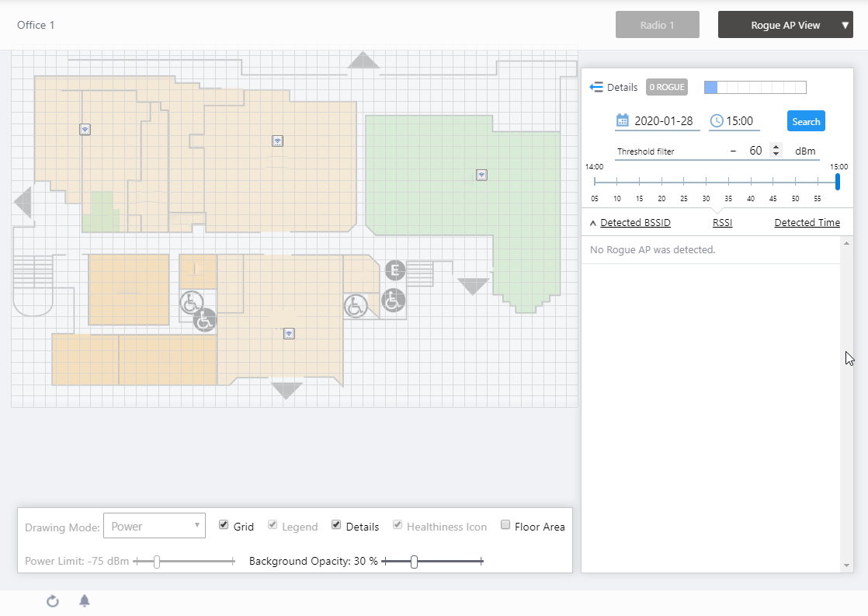Viewport: 868px width, 616px height.
Task: Click the calendar icon beside the date
Action: coord(622,120)
